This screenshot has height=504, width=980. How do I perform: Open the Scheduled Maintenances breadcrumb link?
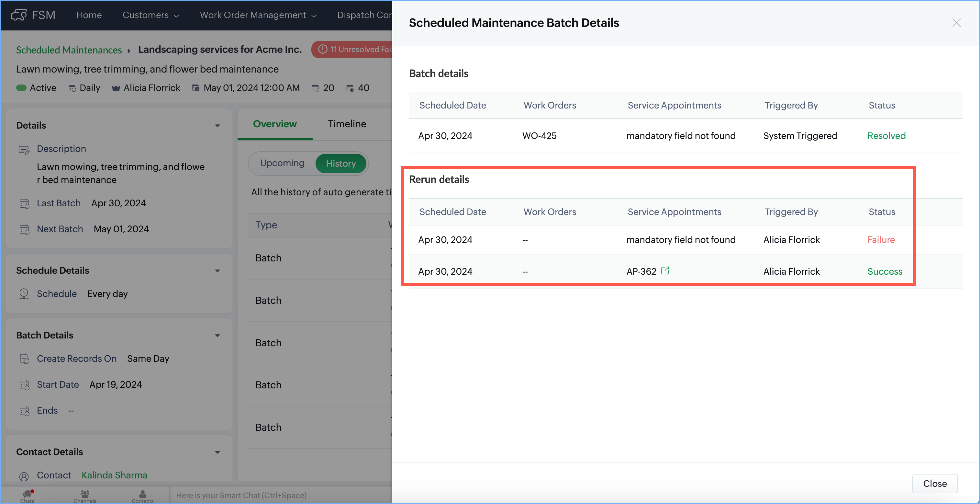point(69,50)
